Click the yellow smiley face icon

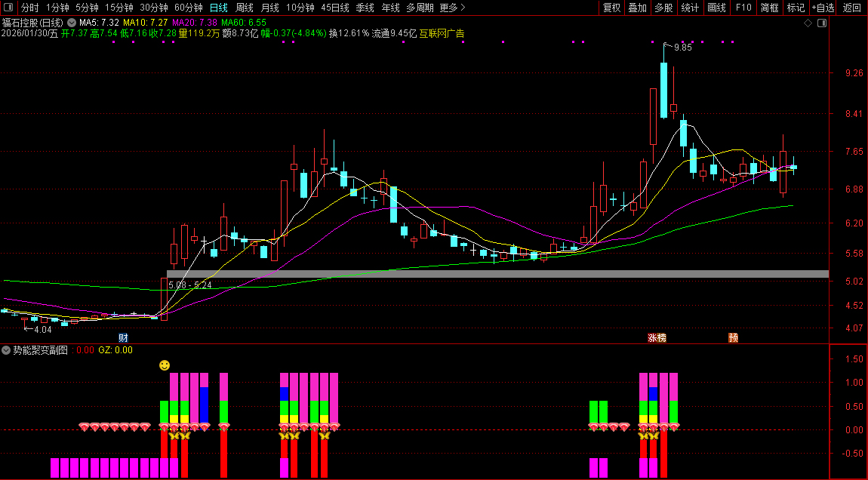point(165,365)
